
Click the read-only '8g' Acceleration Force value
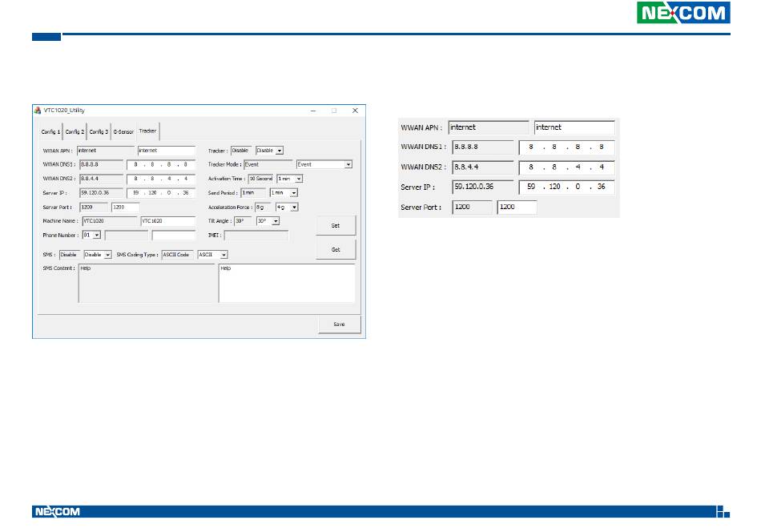coord(263,208)
